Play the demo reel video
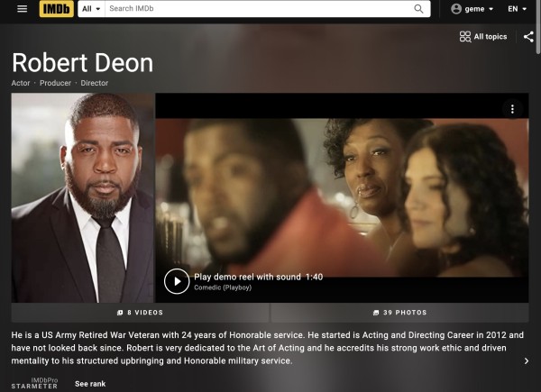 [x=177, y=281]
